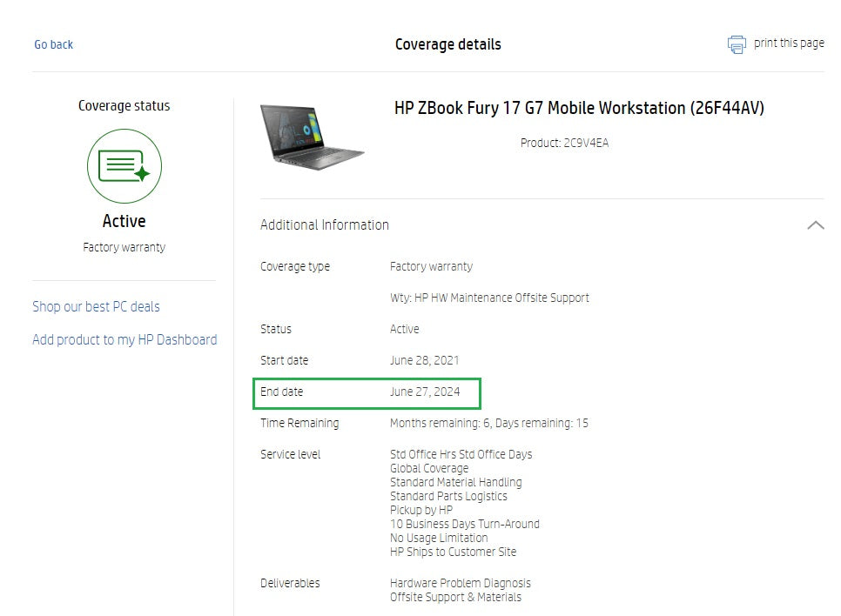Click the "Pickup by HP" service level line

pyautogui.click(x=420, y=511)
